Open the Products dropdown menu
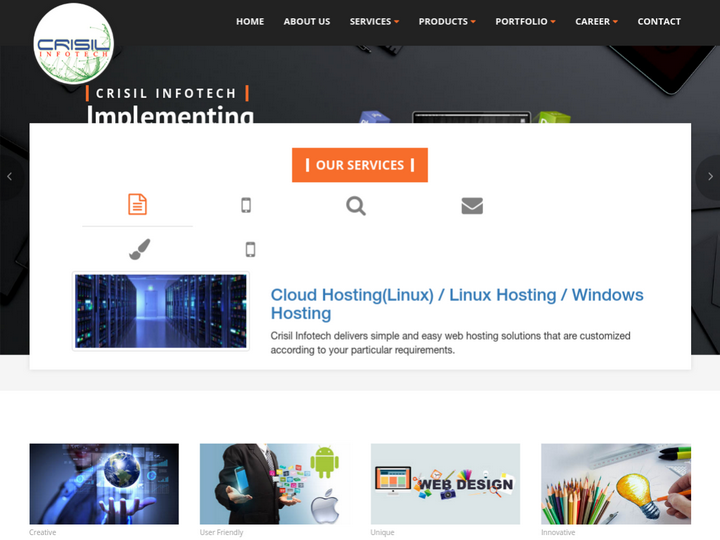Screen dimensions: 720x540 pyautogui.click(x=446, y=21)
